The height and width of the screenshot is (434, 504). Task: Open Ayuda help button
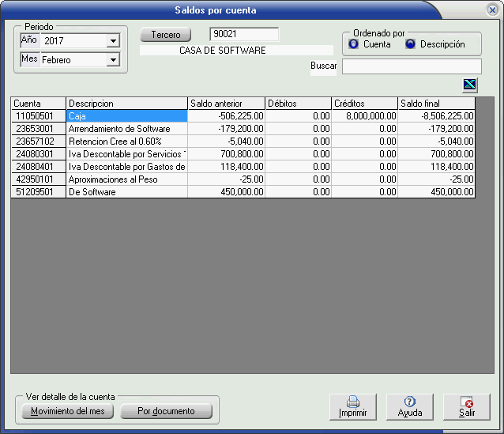pos(409,406)
